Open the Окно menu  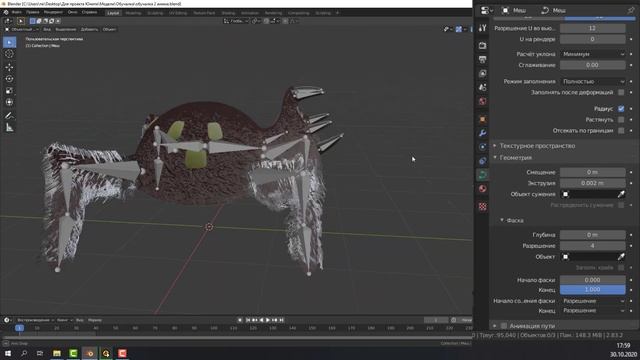(x=72, y=13)
